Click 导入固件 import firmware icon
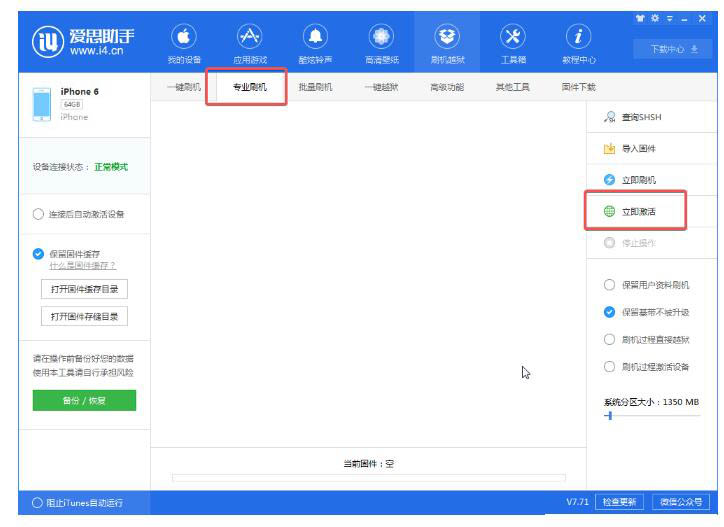This screenshot has height=527, width=724. point(609,148)
